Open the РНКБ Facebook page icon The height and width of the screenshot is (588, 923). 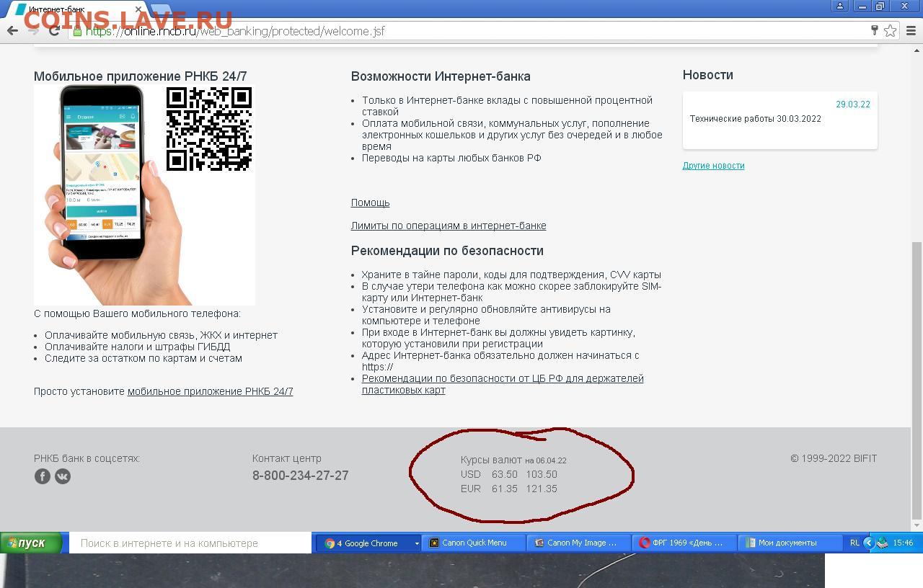(x=43, y=476)
